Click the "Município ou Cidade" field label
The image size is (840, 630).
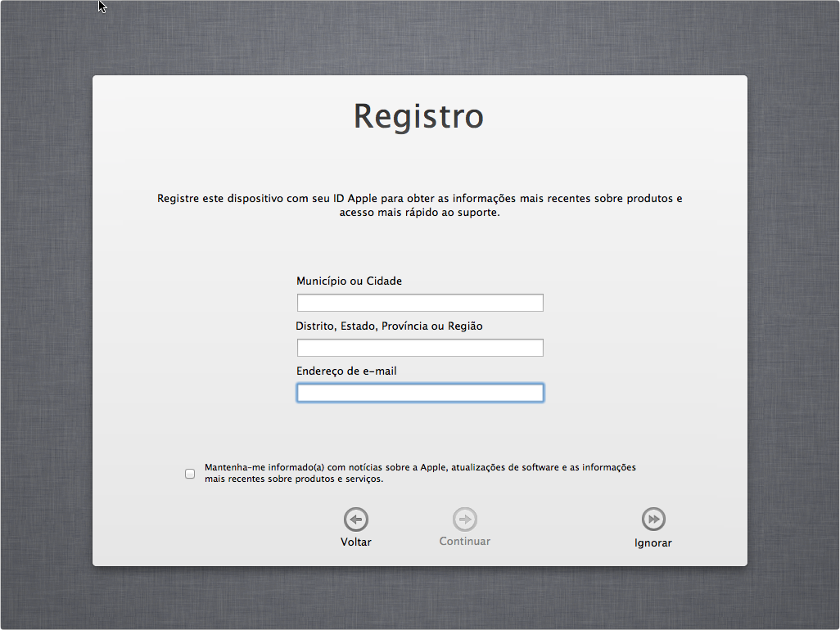[350, 281]
